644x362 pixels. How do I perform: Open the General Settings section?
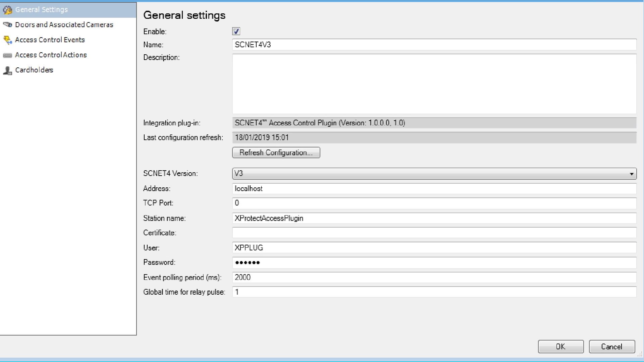click(68, 10)
